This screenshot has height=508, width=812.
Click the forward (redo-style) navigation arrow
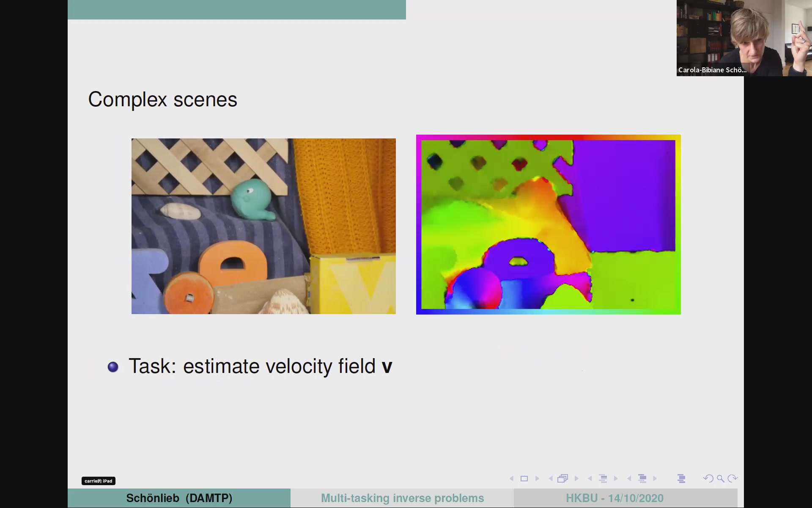coord(732,478)
